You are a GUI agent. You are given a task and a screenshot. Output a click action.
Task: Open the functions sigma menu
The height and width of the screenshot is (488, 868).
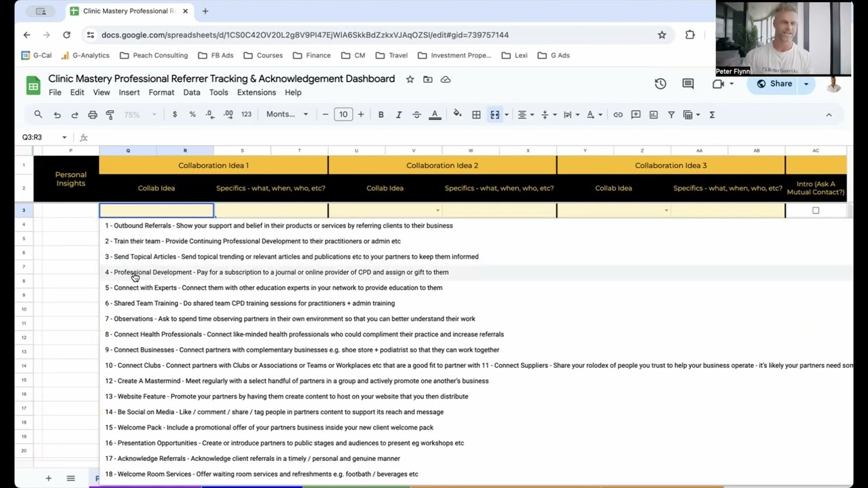[x=712, y=115]
